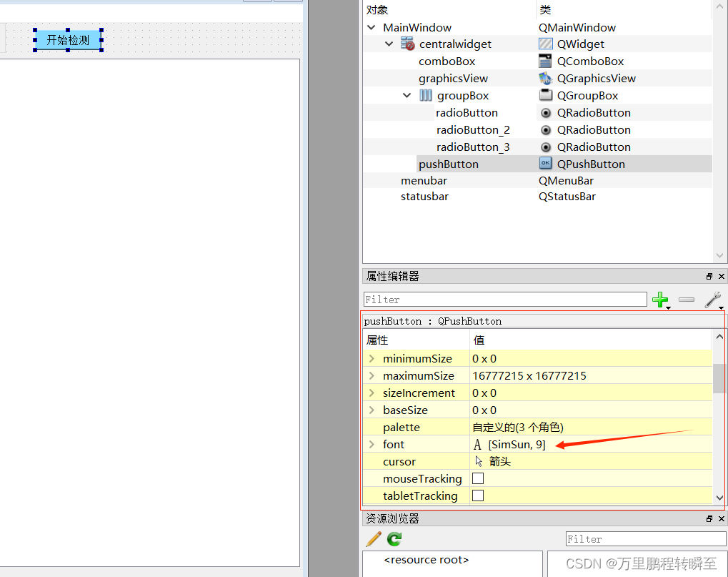Collapse the MainWindow tree node
The height and width of the screenshot is (577, 728).
click(372, 26)
